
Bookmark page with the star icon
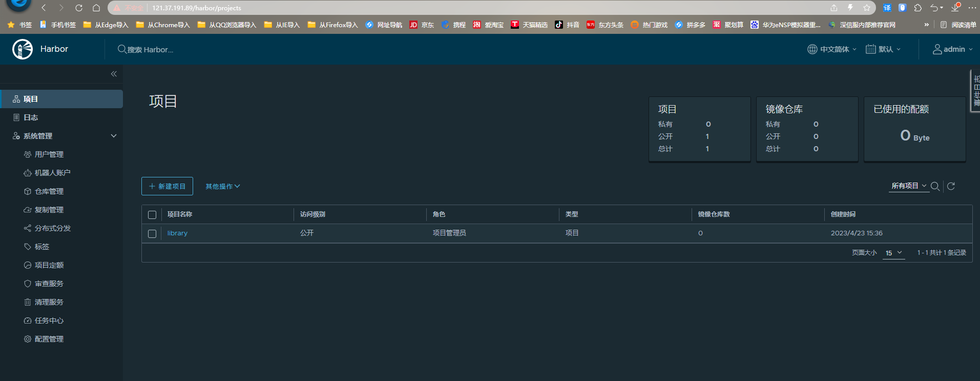pyautogui.click(x=867, y=8)
